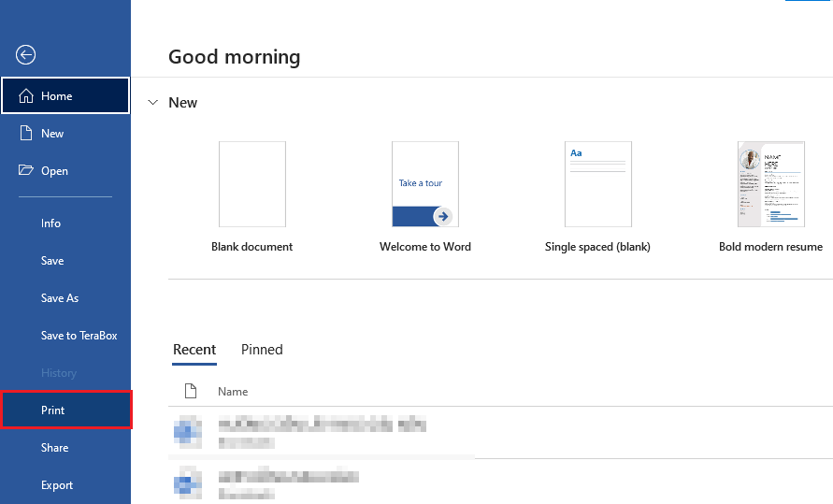Click the Blank document label
Image resolution: width=833 pixels, height=504 pixels.
(251, 247)
